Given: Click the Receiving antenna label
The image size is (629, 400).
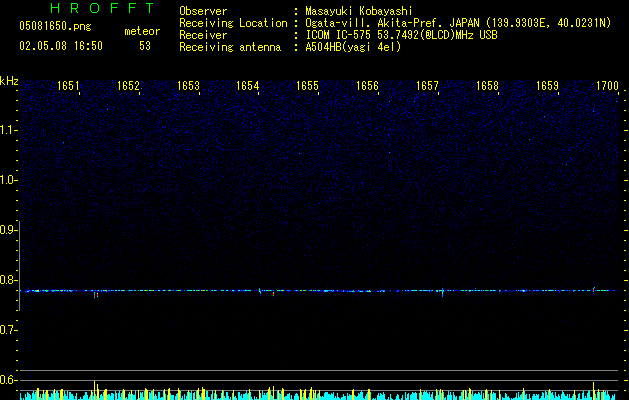Looking at the screenshot, I should 230,47.
